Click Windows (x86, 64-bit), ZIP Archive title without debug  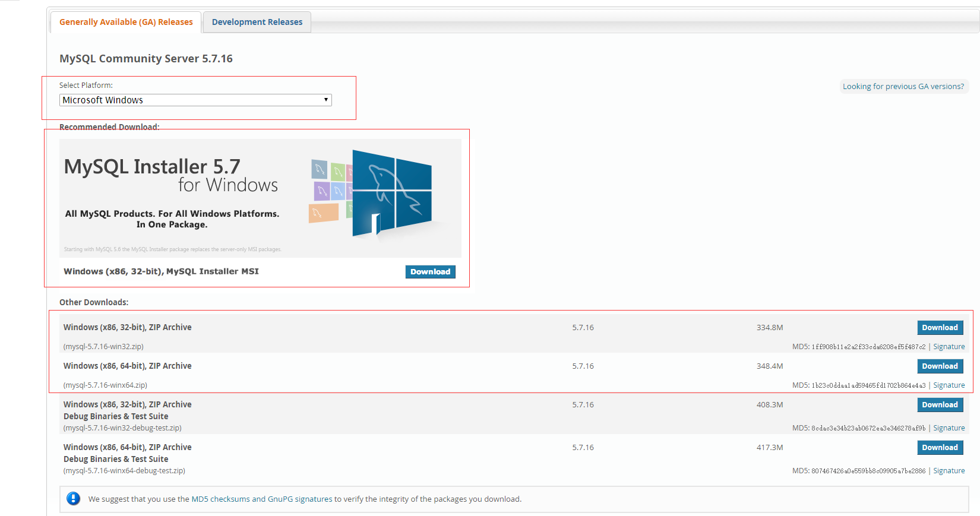click(x=128, y=366)
